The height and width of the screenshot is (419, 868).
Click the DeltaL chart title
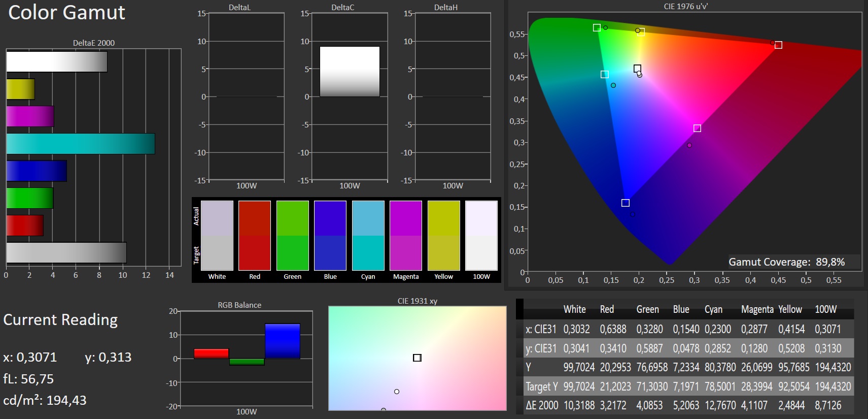(239, 7)
